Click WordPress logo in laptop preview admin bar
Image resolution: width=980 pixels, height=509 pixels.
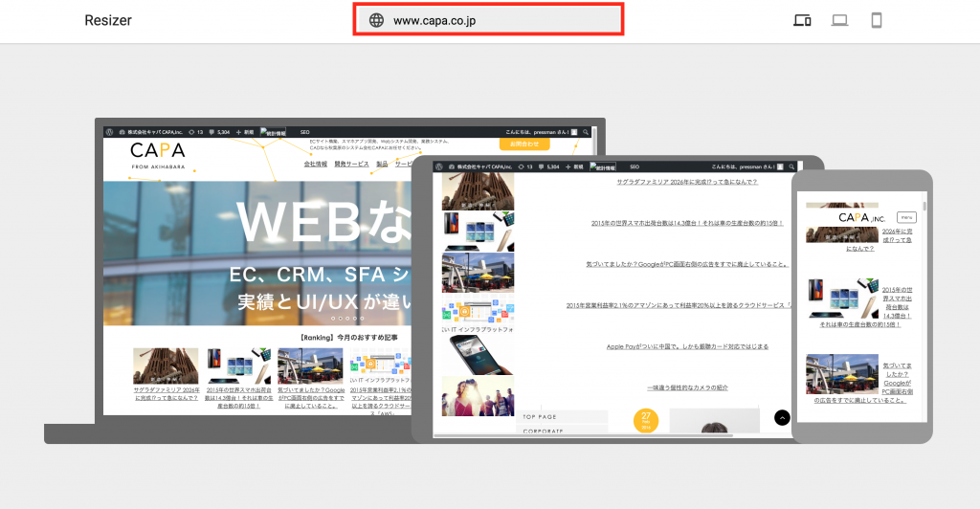coord(109,132)
